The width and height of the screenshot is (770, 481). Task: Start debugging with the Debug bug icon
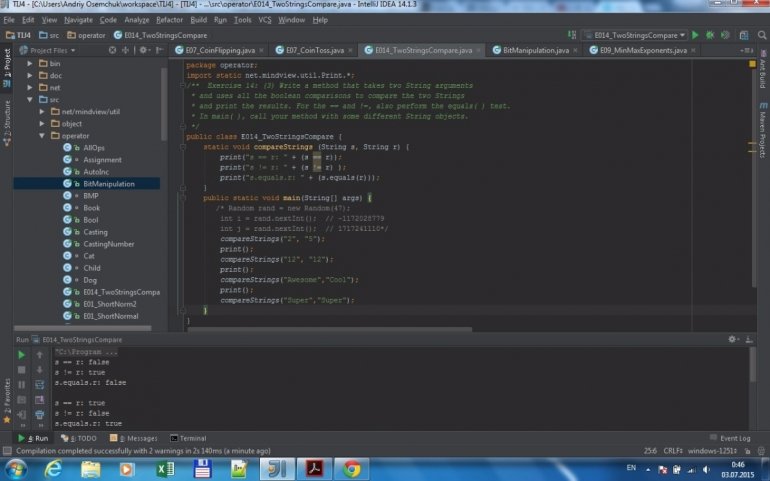click(x=710, y=34)
